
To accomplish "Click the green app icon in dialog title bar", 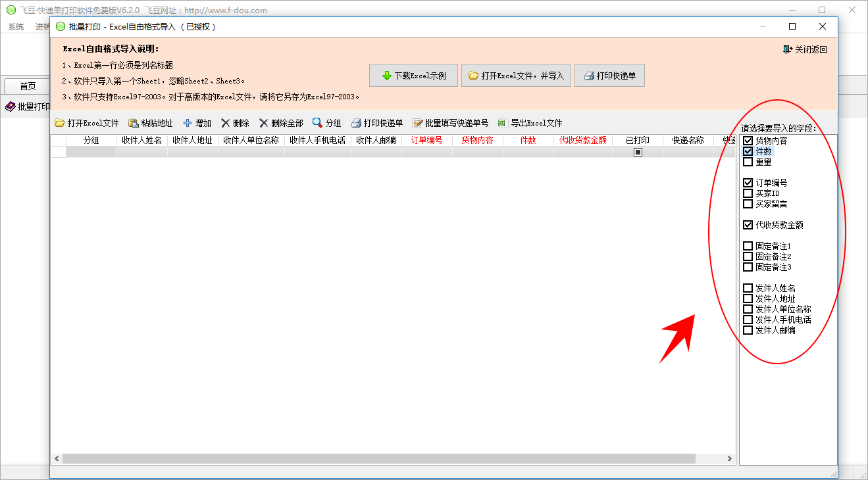I will tap(61, 26).
